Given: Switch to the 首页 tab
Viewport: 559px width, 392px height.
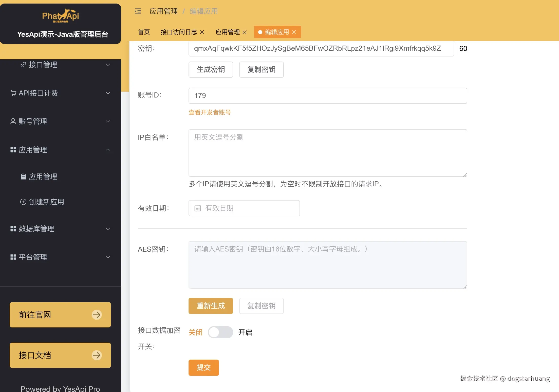Looking at the screenshot, I should pyautogui.click(x=144, y=32).
